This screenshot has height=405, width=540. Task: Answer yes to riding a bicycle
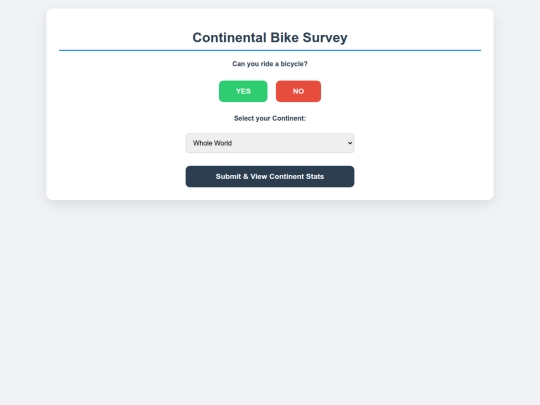point(243,91)
